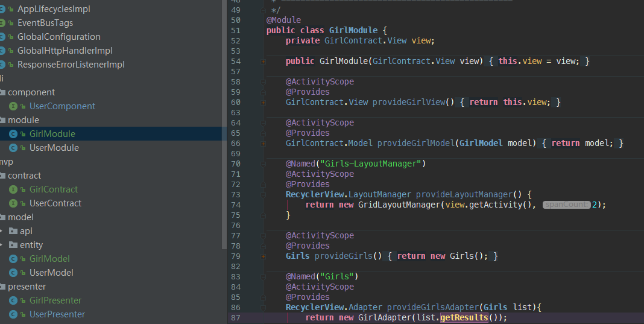
Task: Click the api folder icon
Action: pos(13,231)
